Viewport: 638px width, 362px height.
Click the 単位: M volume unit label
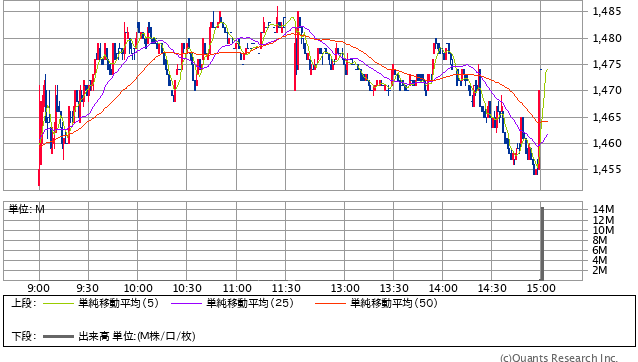tap(26, 209)
